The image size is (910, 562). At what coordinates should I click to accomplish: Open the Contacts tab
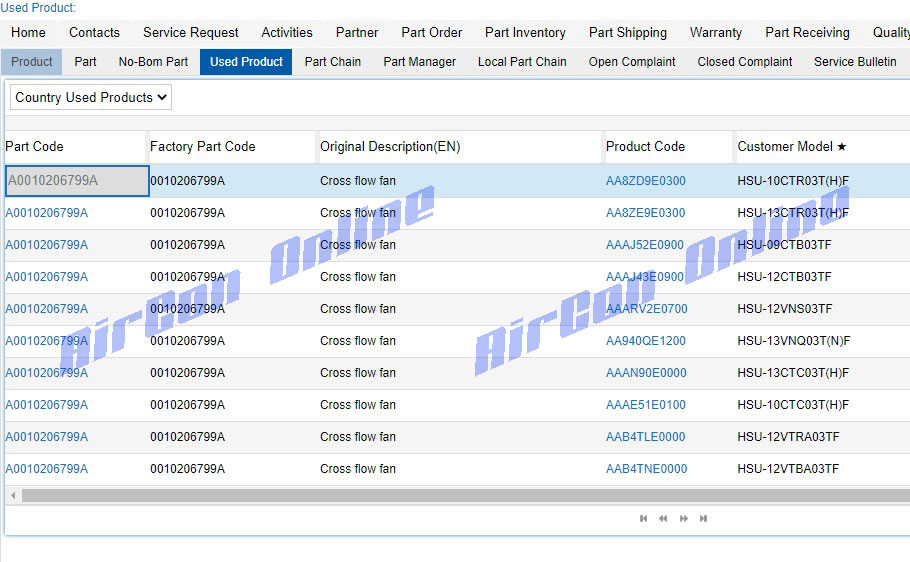pos(94,33)
